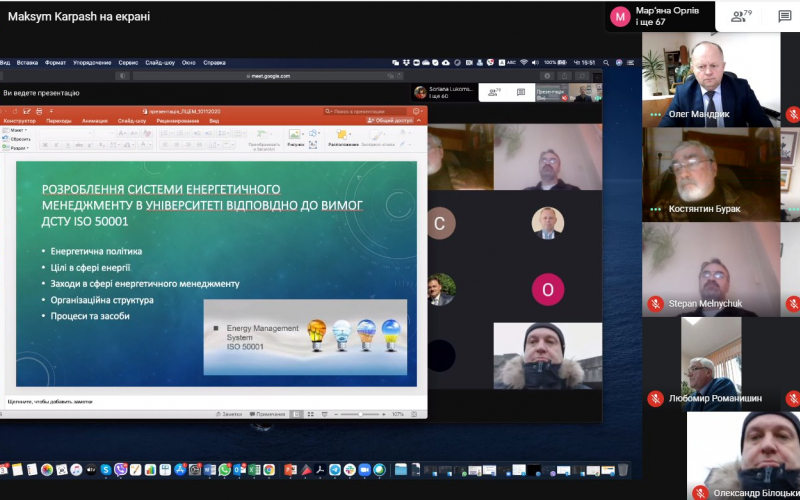The width and height of the screenshot is (800, 500).
Task: Switch to slide sorter view icon
Action: click(x=310, y=414)
